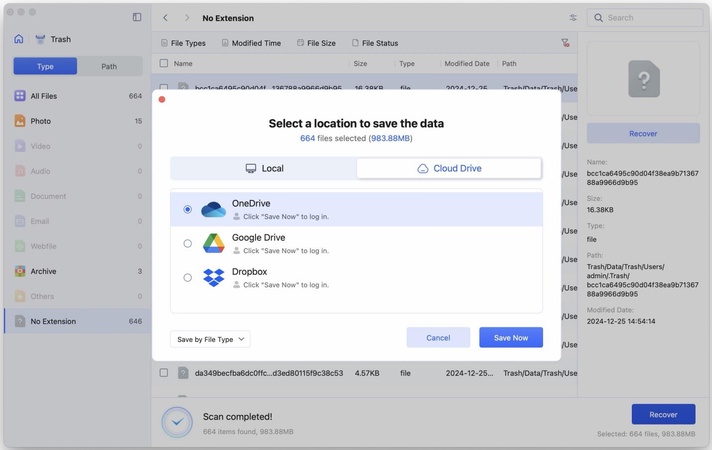Click the search magnifier icon
This screenshot has height=450, width=712.
coord(598,18)
